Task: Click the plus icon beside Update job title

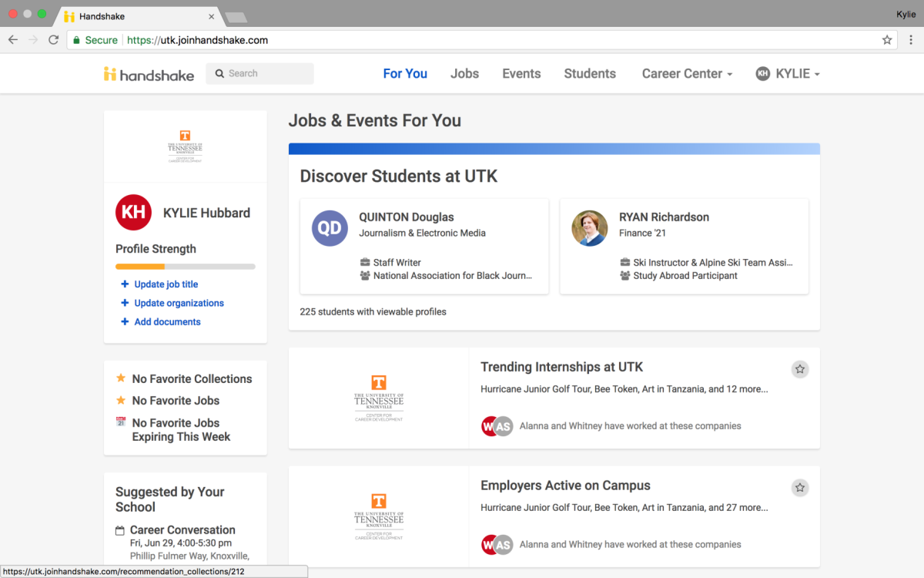Action: (125, 284)
